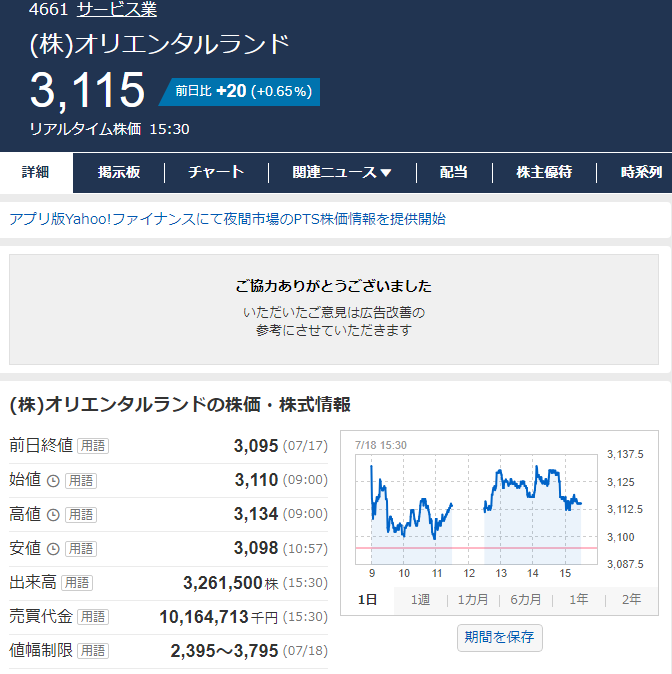Screen dimensions: 672x674
Task: Click the intraday stock price chart
Action: pos(476,509)
